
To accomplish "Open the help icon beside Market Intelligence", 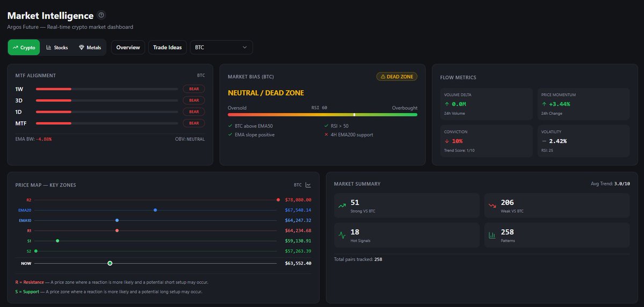I will click(102, 16).
